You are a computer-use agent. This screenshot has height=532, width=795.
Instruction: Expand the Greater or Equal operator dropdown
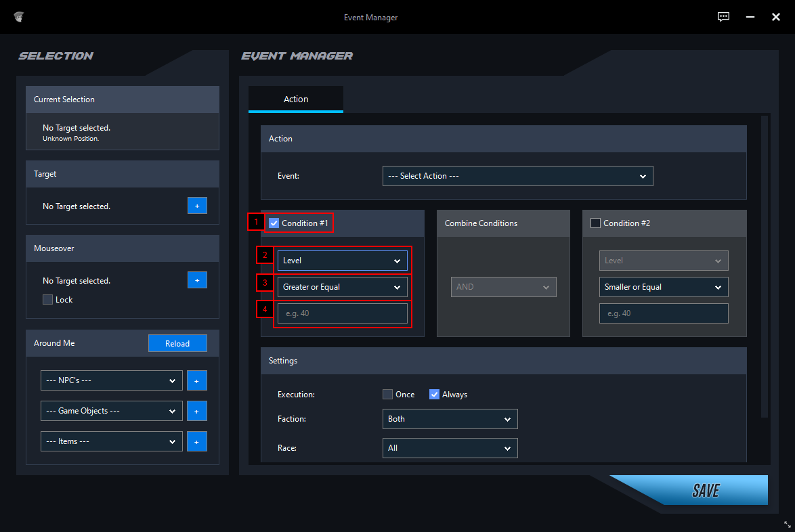[x=342, y=287]
